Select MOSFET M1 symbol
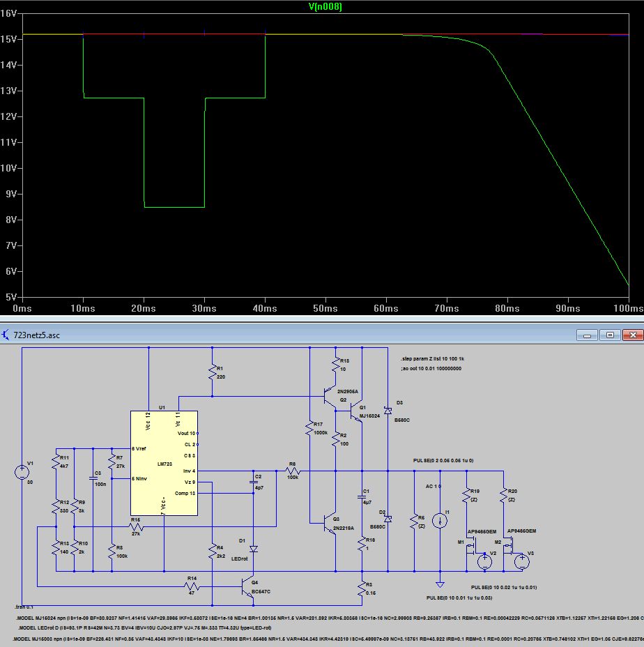Image resolution: width=644 pixels, height=647 pixels. (x=471, y=545)
